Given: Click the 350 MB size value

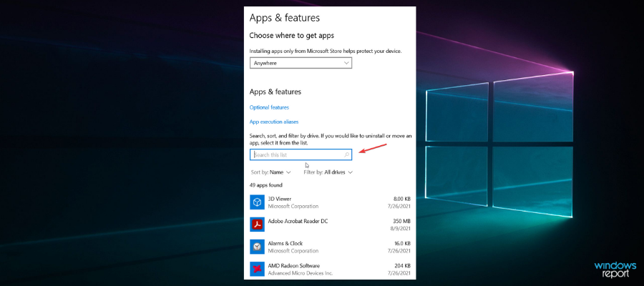Looking at the screenshot, I should pos(403,221).
